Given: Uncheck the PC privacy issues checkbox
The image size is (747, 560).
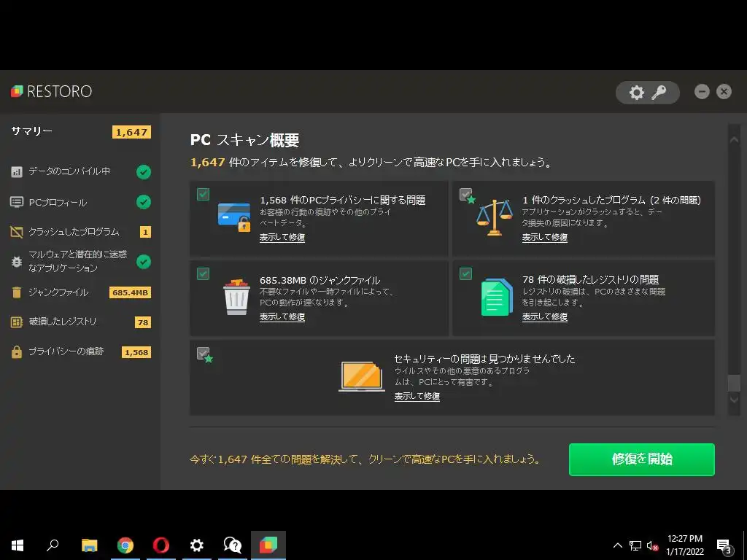Looking at the screenshot, I should point(203,194).
